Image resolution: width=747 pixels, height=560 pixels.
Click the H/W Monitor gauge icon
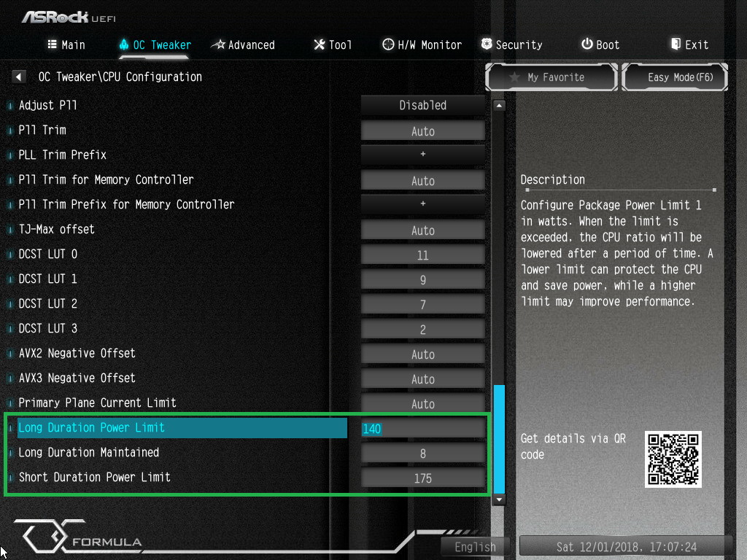[x=388, y=44]
